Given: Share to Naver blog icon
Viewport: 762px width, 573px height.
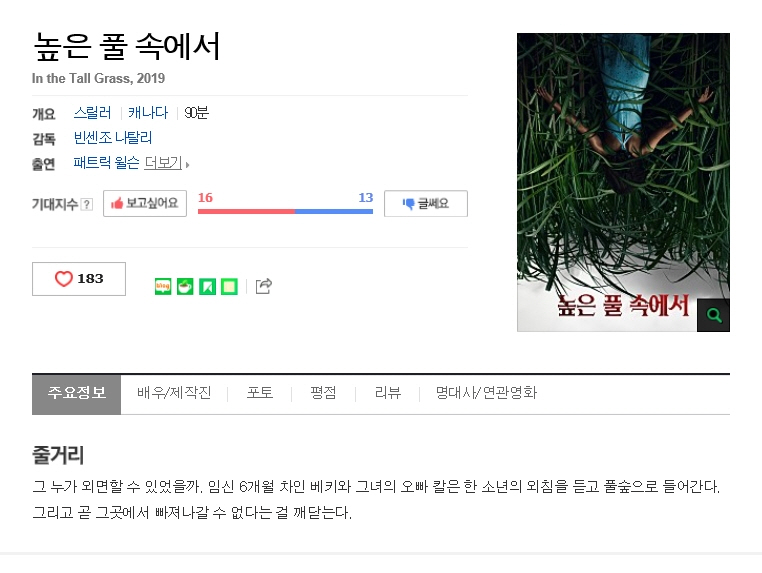Looking at the screenshot, I should tap(163, 286).
